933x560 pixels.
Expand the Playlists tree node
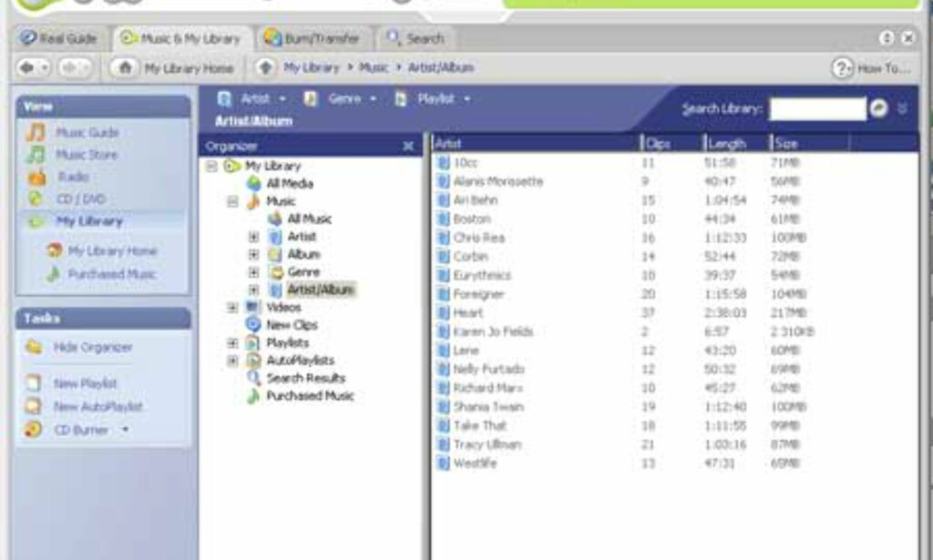point(232,343)
